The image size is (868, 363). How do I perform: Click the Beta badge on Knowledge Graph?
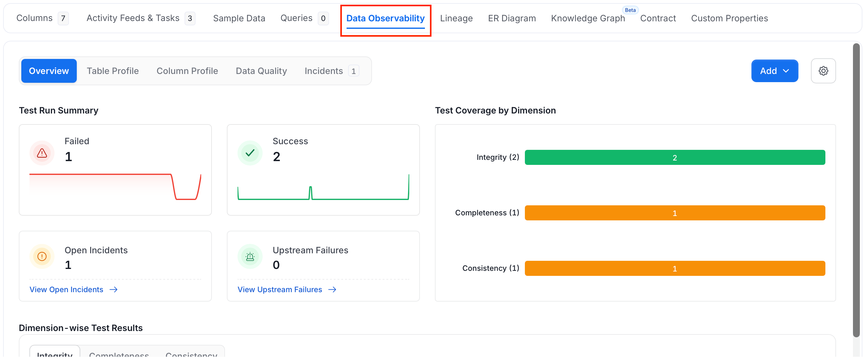pos(630,10)
